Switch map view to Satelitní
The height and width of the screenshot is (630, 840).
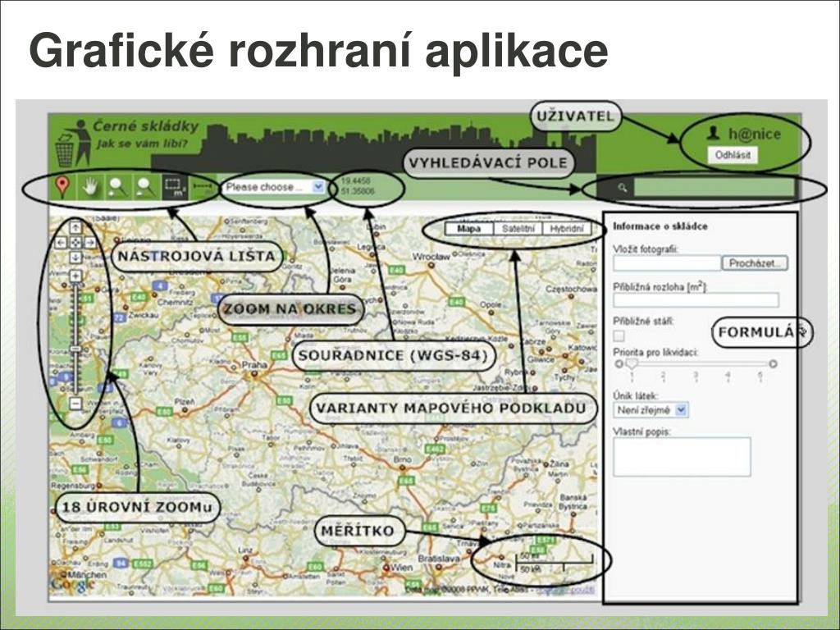coord(518,229)
